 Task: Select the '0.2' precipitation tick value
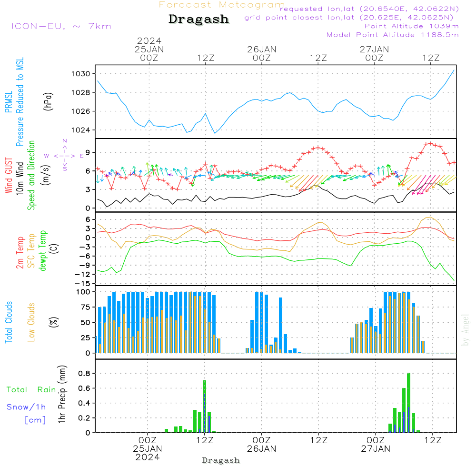pos(83,418)
